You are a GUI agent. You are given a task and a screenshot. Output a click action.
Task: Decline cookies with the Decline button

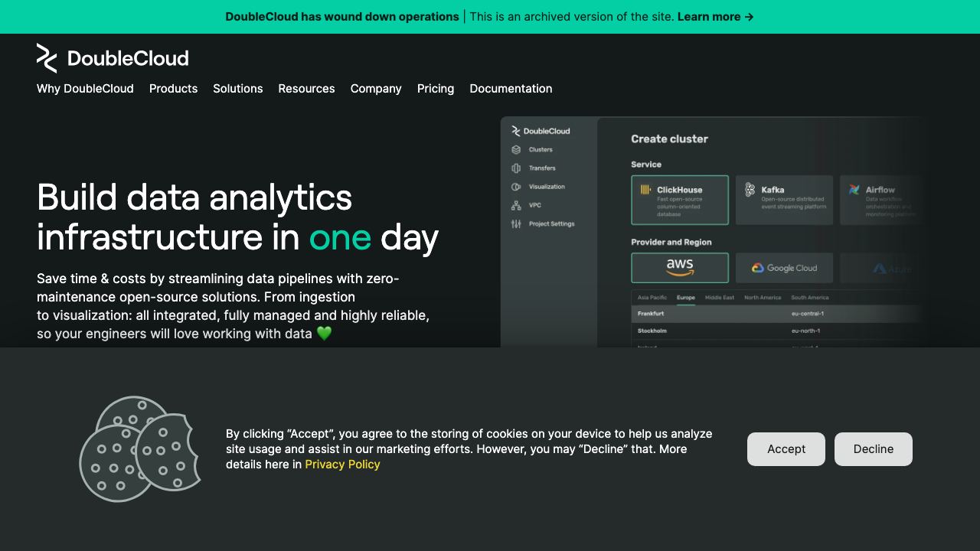point(874,449)
